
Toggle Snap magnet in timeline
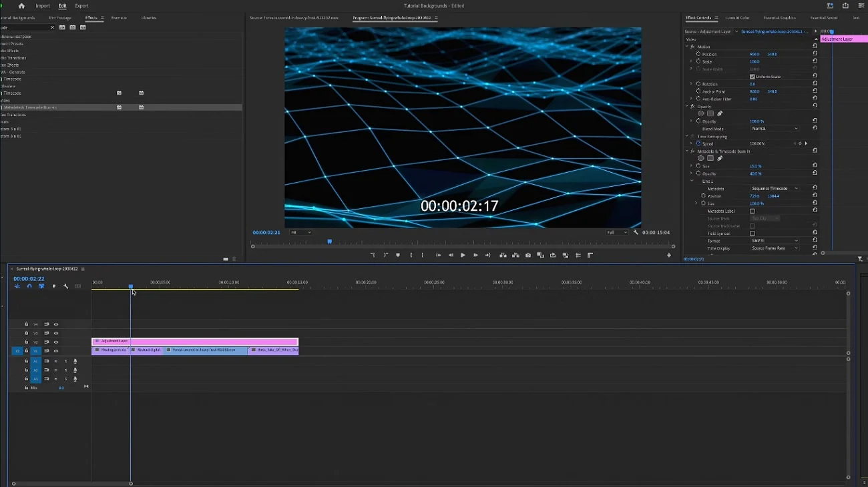[29, 286]
